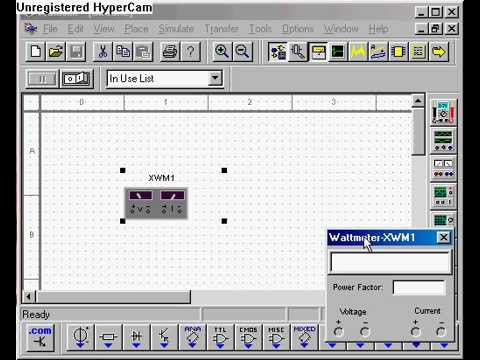Select the XWM1 wattmeter on the canvas
The height and width of the screenshot is (360, 480).
click(156, 203)
